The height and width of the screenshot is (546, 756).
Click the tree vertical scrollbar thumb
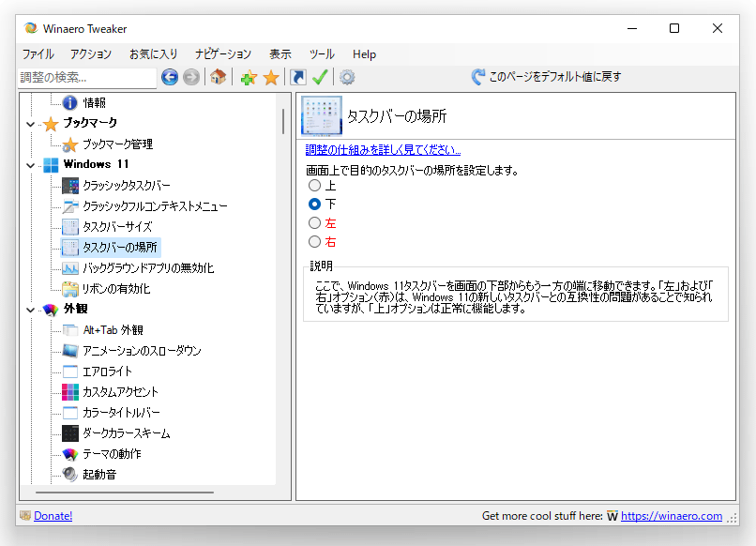(283, 121)
